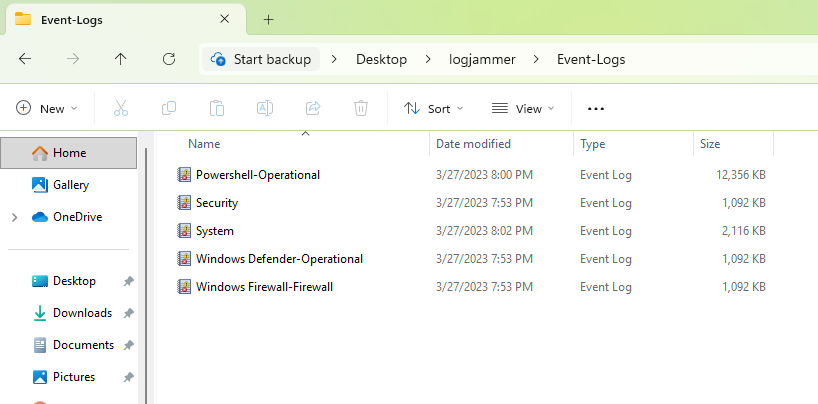This screenshot has height=404, width=818.
Task: Click the Rename toolbar icon
Action: pyautogui.click(x=265, y=109)
